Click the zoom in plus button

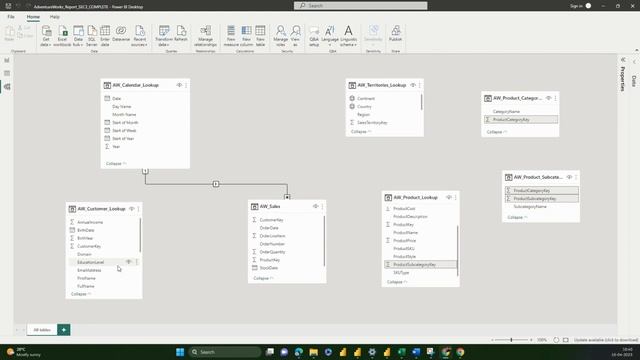click(x=531, y=340)
